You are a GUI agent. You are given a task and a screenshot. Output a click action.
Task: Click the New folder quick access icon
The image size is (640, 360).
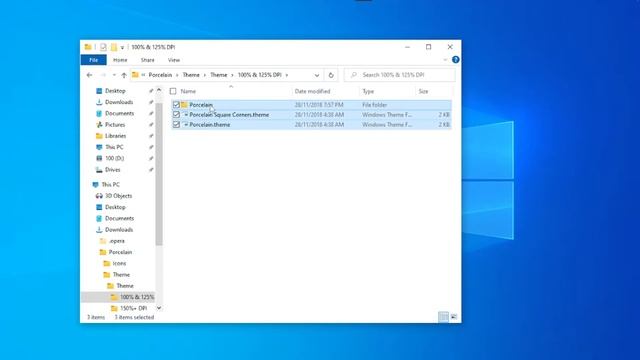pos(114,47)
